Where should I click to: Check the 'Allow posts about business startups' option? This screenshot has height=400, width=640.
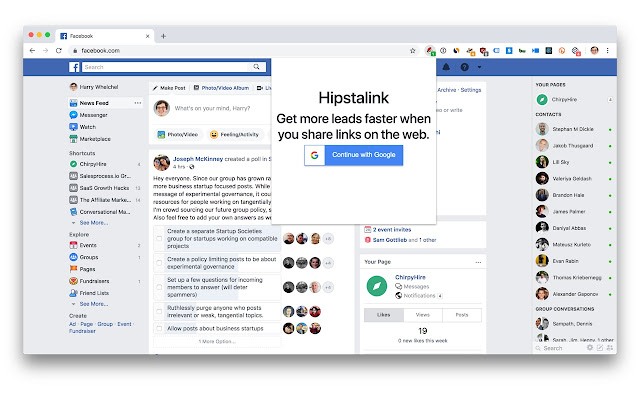coord(159,328)
